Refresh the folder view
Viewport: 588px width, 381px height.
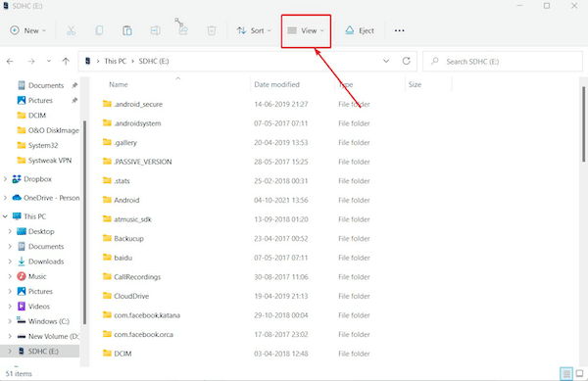pyautogui.click(x=406, y=61)
